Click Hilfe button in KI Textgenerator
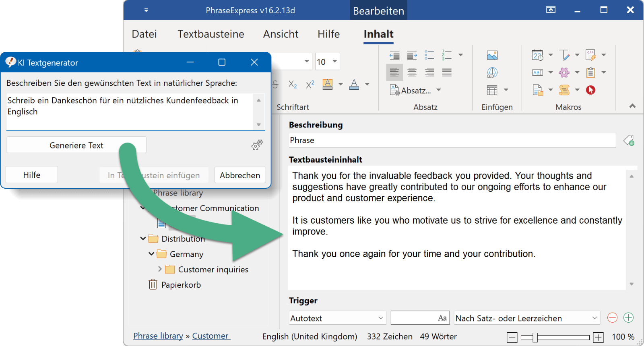The image size is (644, 346). 32,175
